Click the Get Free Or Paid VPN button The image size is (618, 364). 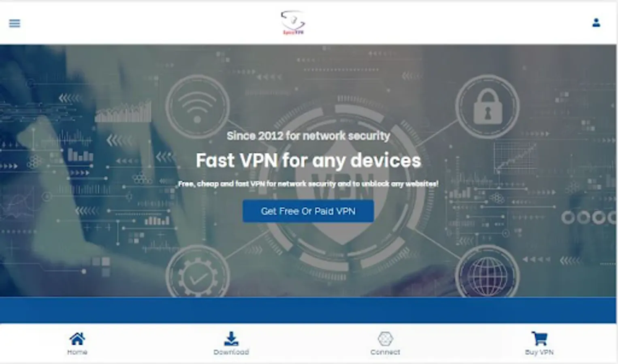click(x=308, y=211)
